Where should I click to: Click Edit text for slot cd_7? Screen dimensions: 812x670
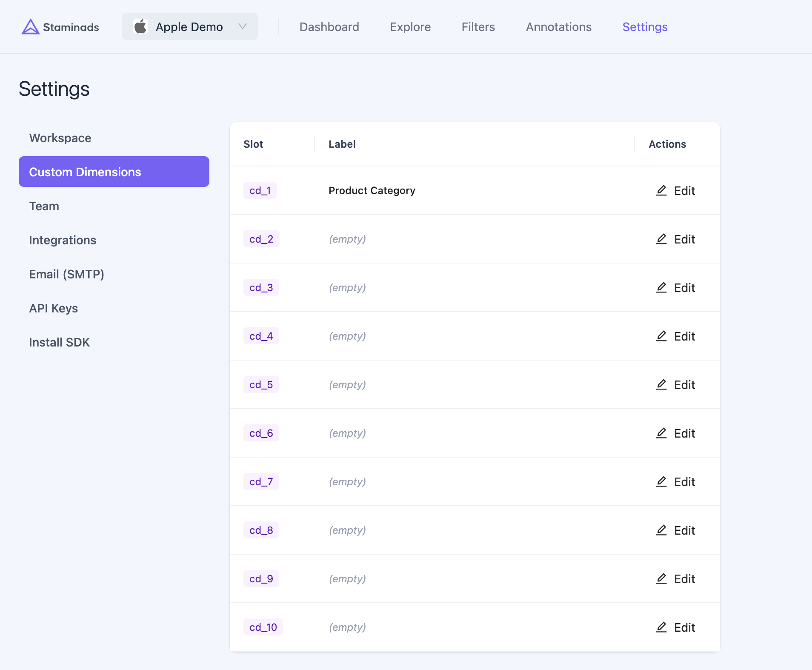[x=684, y=482]
